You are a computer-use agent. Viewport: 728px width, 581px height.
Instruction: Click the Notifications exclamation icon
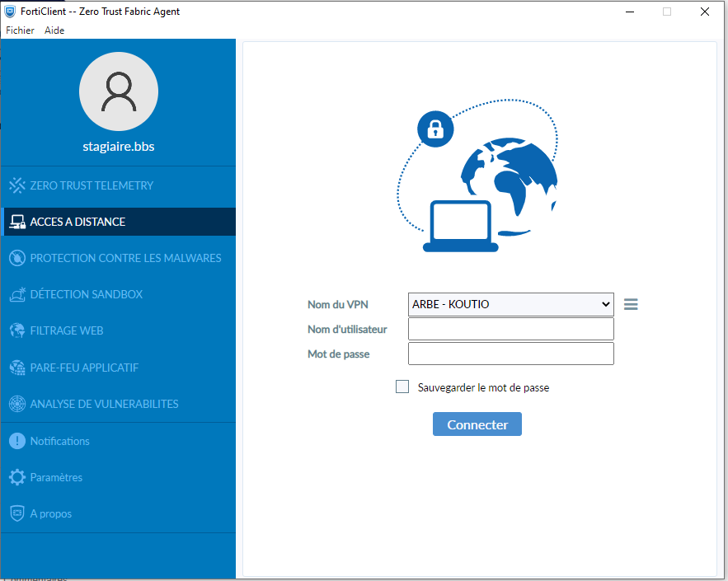(x=17, y=441)
